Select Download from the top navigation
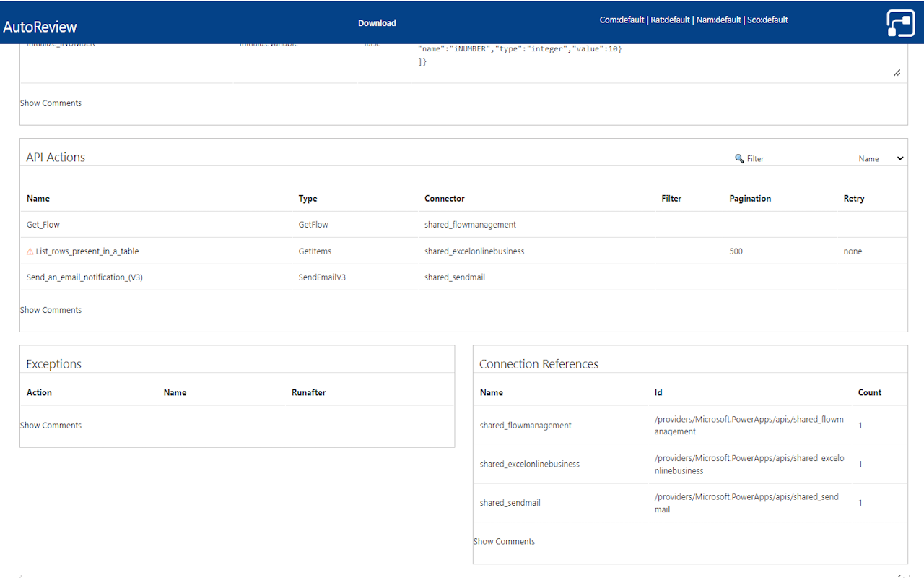Viewport: 924px width, 578px height. click(x=377, y=22)
